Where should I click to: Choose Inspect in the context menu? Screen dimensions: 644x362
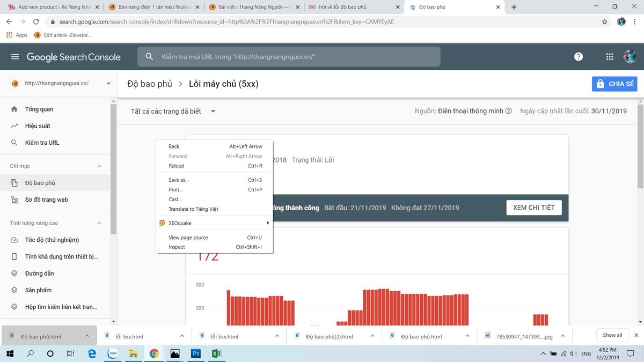coord(215,247)
